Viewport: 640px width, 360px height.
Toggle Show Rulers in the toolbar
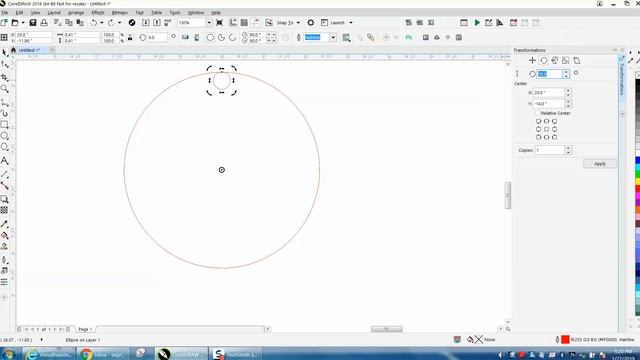point(233,23)
